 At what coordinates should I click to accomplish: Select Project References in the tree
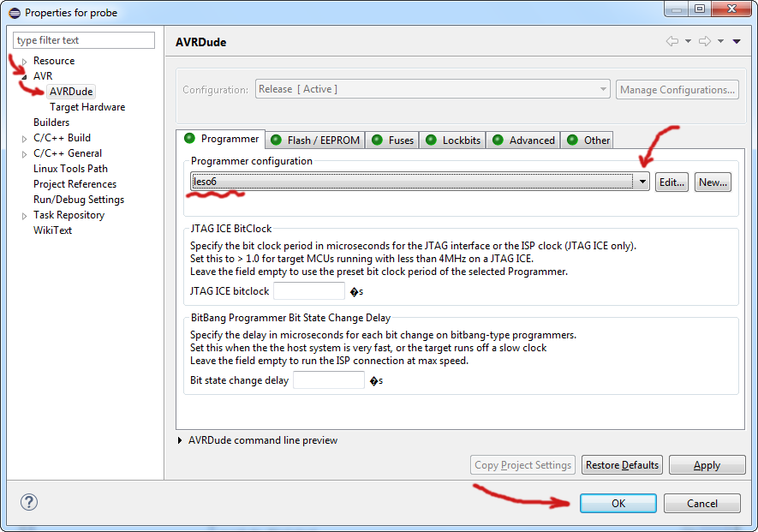coord(75,184)
